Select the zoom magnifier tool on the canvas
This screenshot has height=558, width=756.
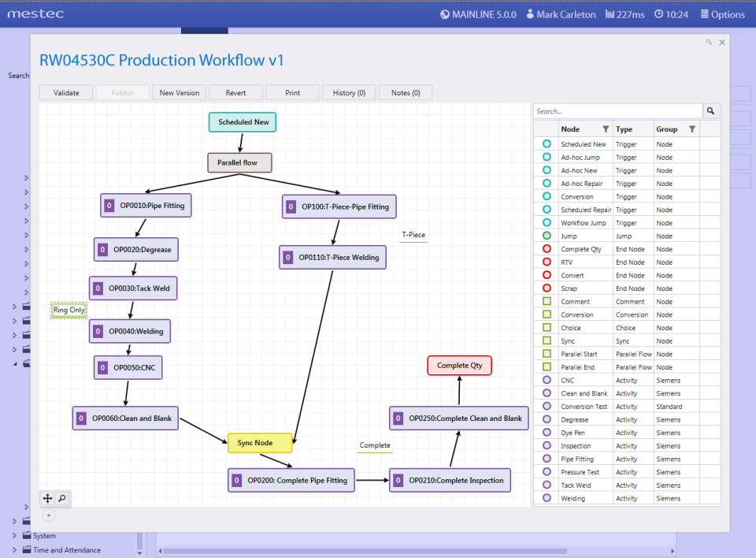pyautogui.click(x=61, y=498)
